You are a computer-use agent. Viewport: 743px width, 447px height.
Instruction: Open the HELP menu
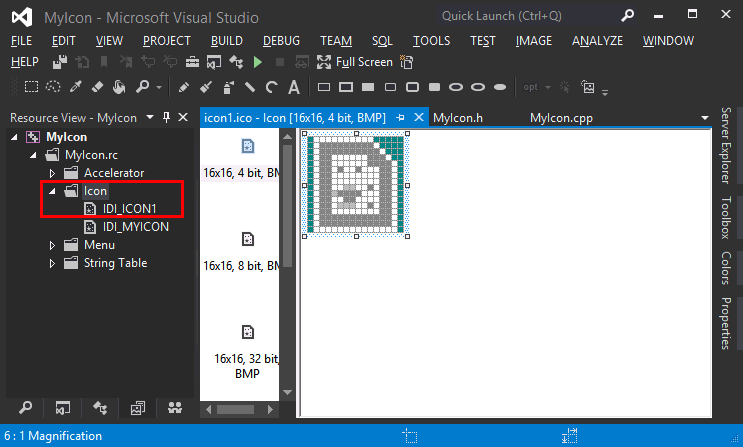coord(25,62)
